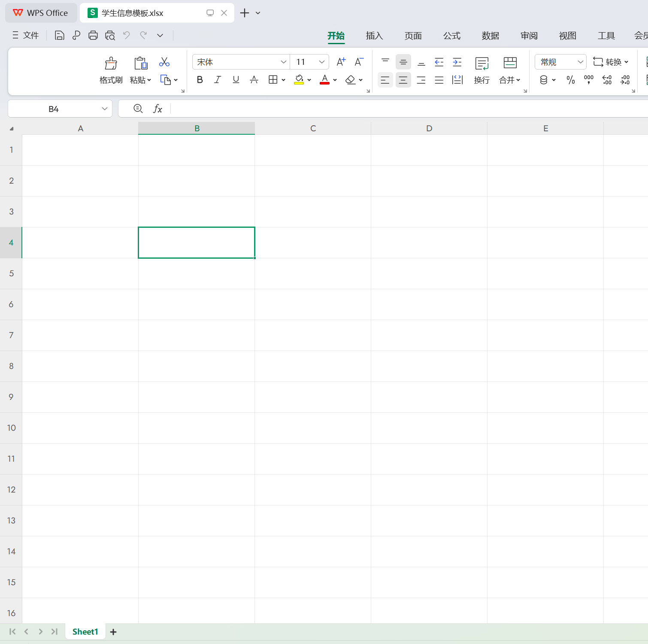648x644 pixels.
Task: Open the font size 11 dropdown
Action: pos(321,62)
